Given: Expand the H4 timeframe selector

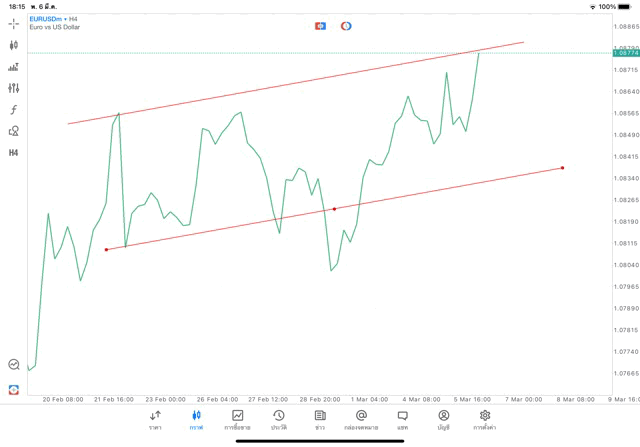Looking at the screenshot, I should point(13,153).
